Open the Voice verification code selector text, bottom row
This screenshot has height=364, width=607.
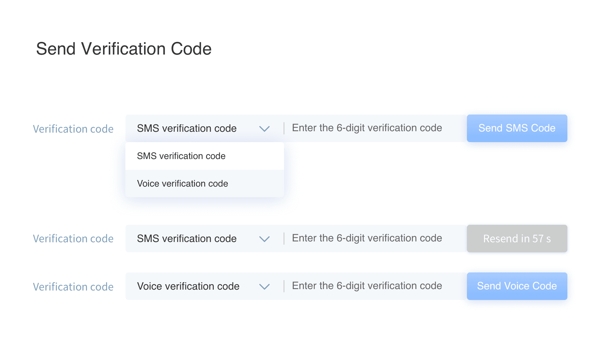pyautogui.click(x=188, y=286)
